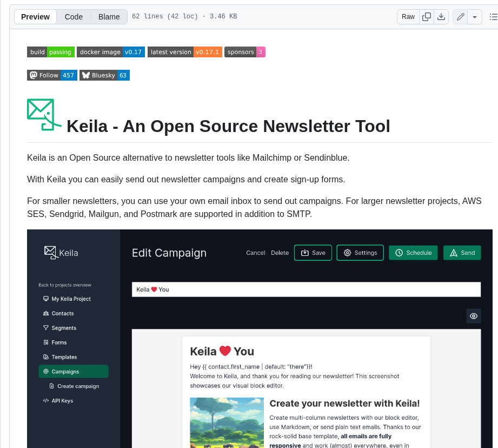
Task: Open the sponsors 3 badge
Action: pyautogui.click(x=245, y=52)
